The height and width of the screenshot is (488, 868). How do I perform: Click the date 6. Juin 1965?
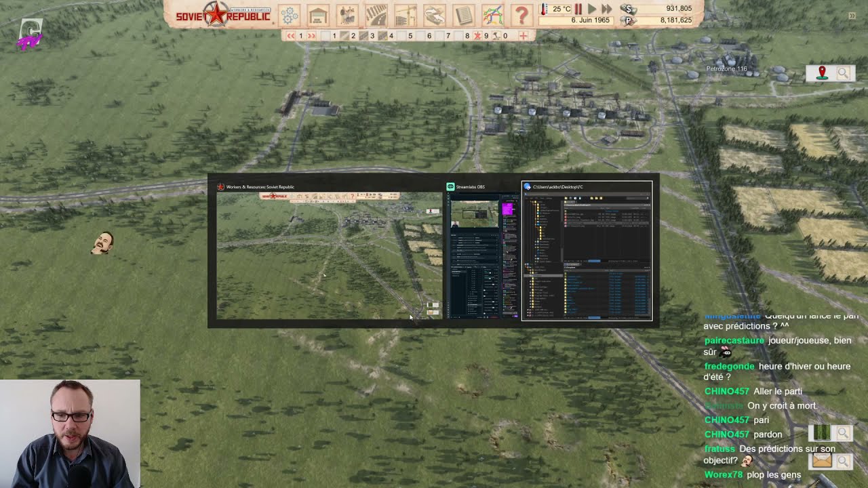[590, 20]
